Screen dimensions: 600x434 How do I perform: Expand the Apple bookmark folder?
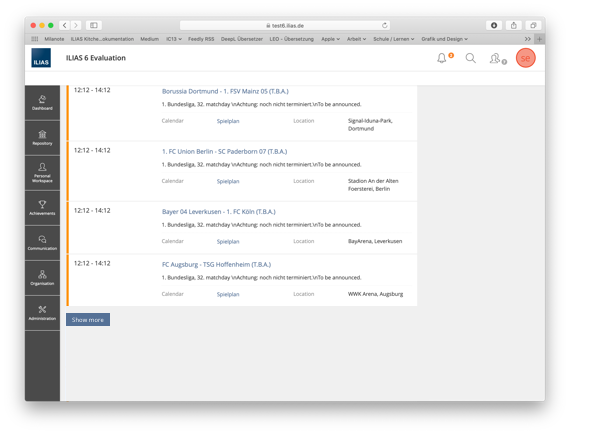tap(331, 39)
